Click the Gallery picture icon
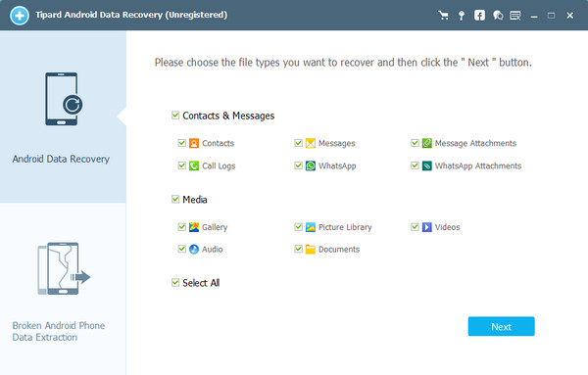This screenshot has width=588, height=375. (194, 227)
